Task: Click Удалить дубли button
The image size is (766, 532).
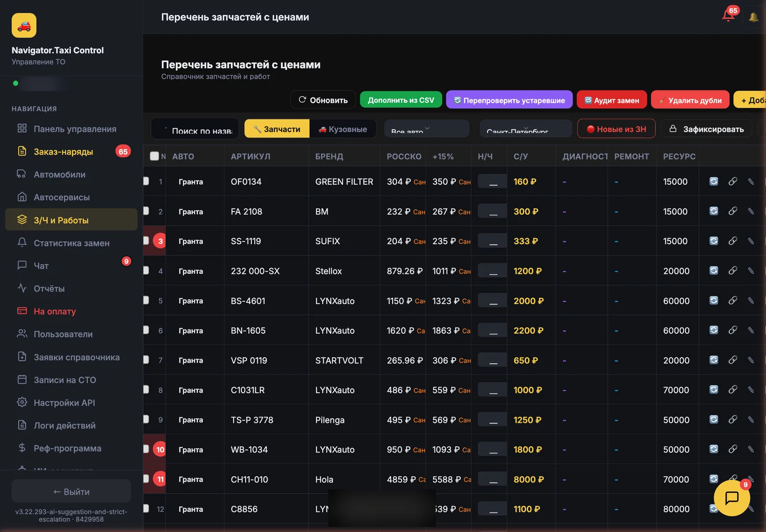Action: point(690,100)
